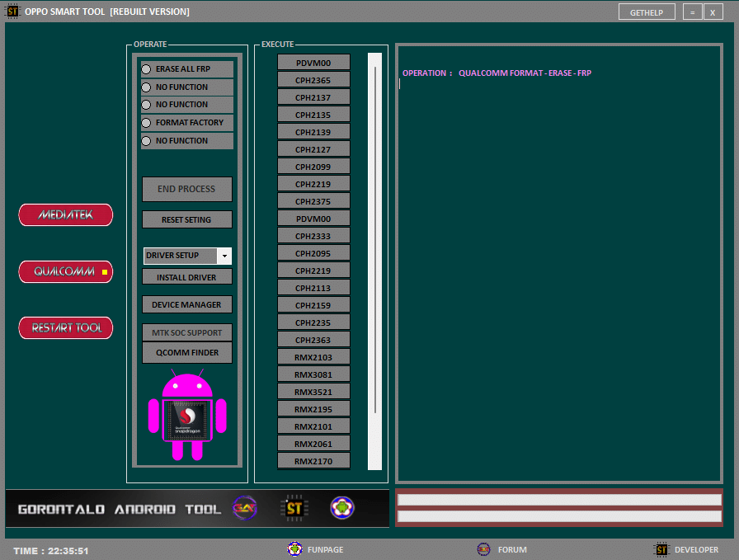
Task: Click the EXECUTE list vertical scrollbar
Action: [x=374, y=261]
